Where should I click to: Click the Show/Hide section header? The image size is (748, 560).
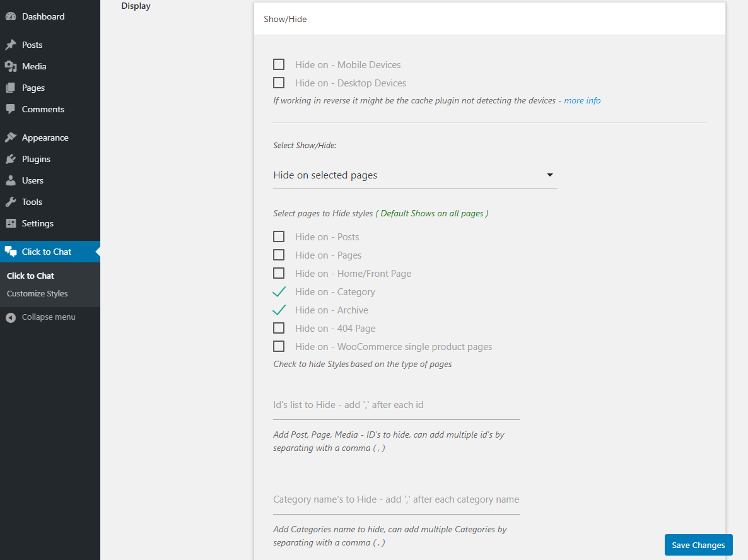pos(489,19)
